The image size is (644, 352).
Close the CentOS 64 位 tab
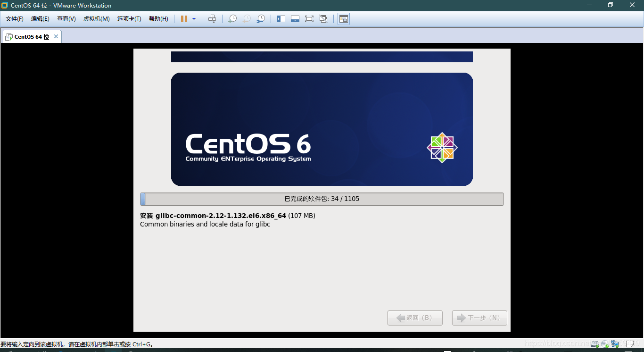pos(56,36)
